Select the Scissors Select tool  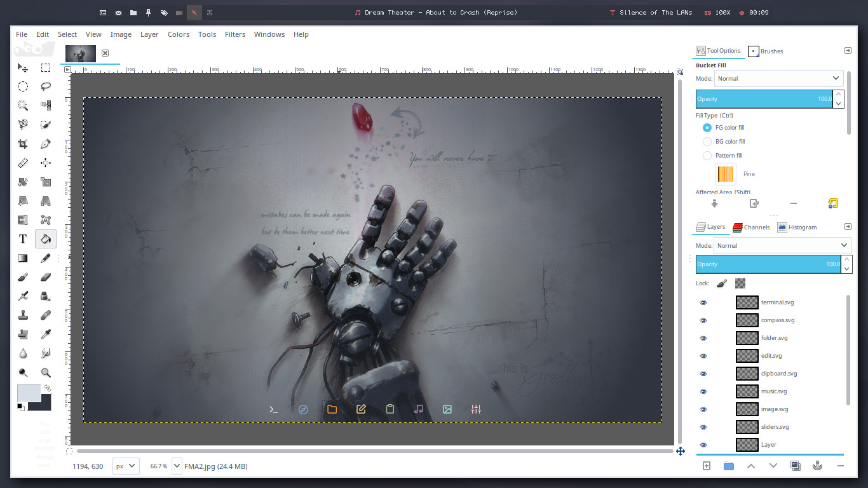[x=23, y=125]
